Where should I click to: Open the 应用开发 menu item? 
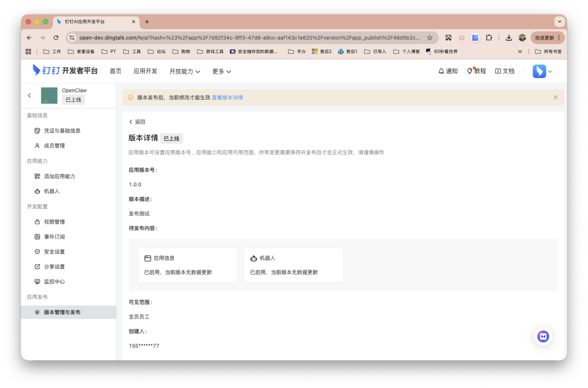[x=145, y=71]
